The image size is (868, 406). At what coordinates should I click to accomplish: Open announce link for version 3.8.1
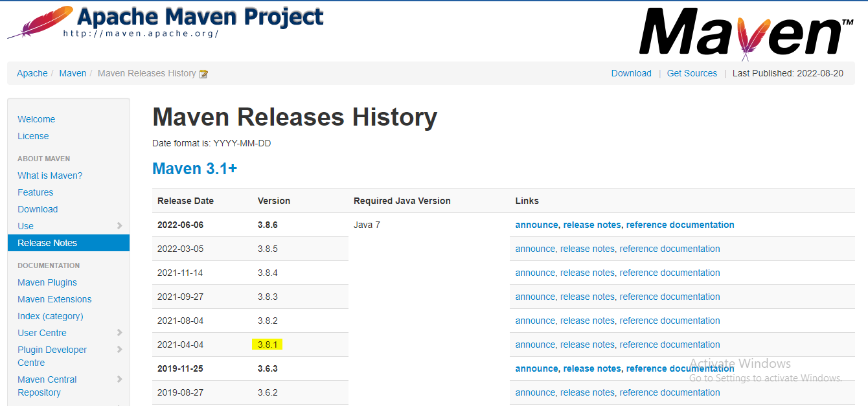point(535,344)
